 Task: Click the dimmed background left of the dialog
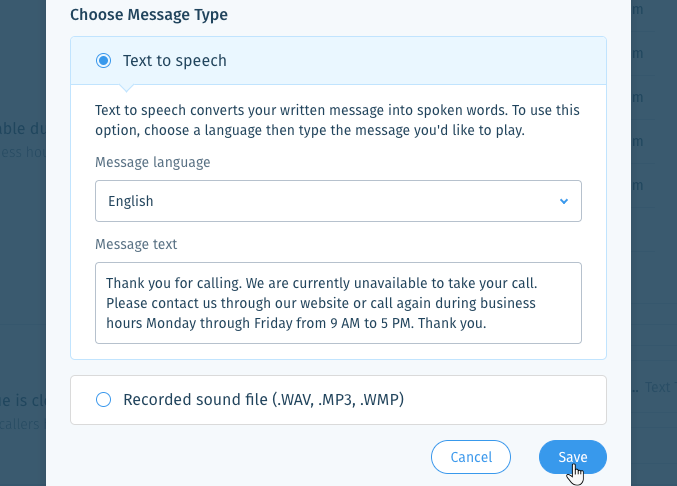click(22, 259)
